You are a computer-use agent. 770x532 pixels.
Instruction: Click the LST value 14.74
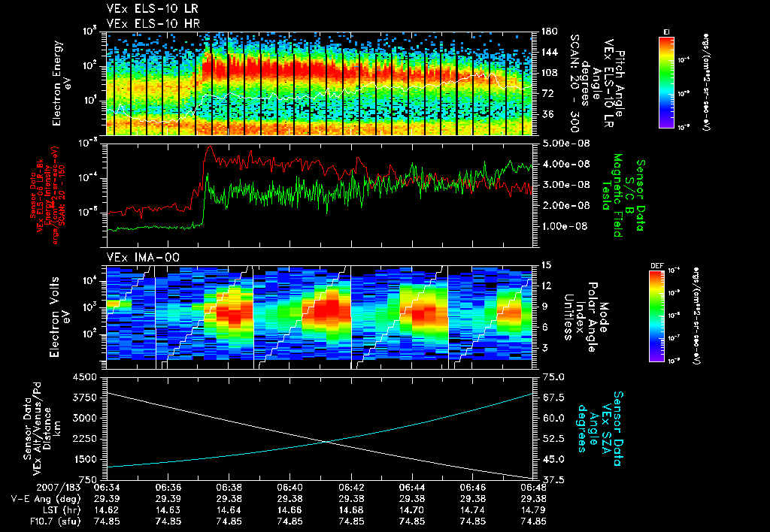click(x=473, y=510)
